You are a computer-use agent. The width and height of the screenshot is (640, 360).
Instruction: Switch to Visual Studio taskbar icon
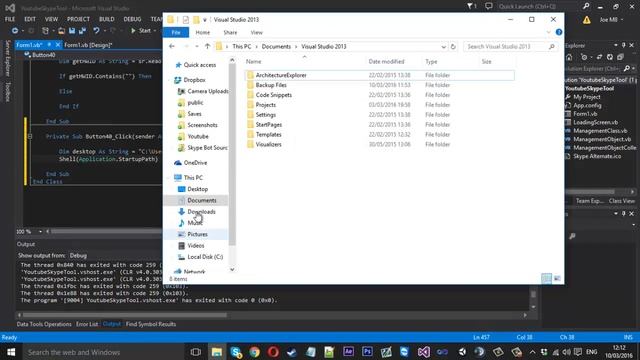(x=423, y=352)
